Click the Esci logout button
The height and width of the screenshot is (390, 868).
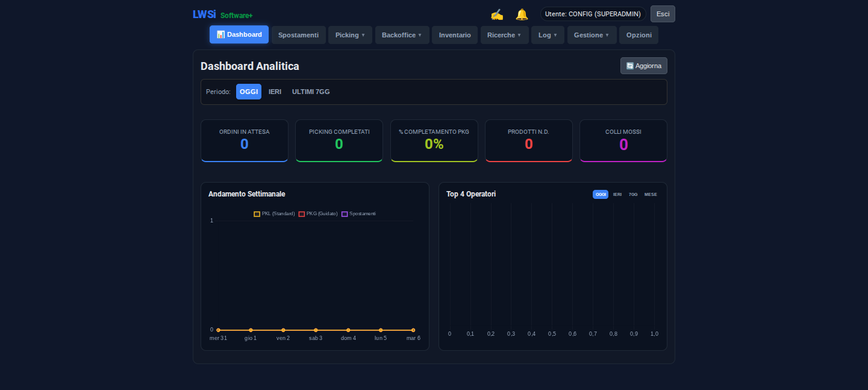coord(663,14)
